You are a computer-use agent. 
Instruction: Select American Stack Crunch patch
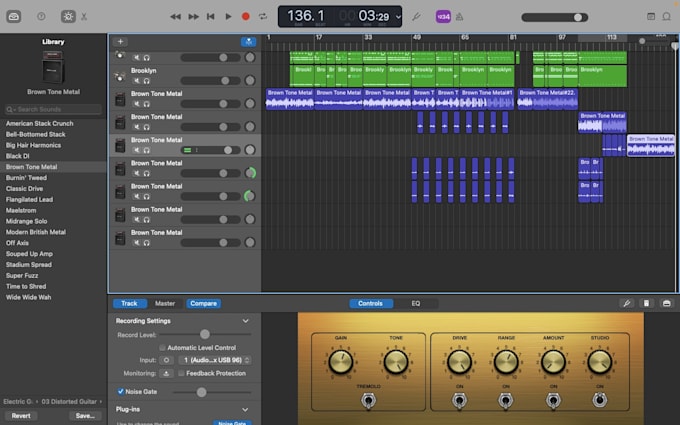(x=39, y=124)
